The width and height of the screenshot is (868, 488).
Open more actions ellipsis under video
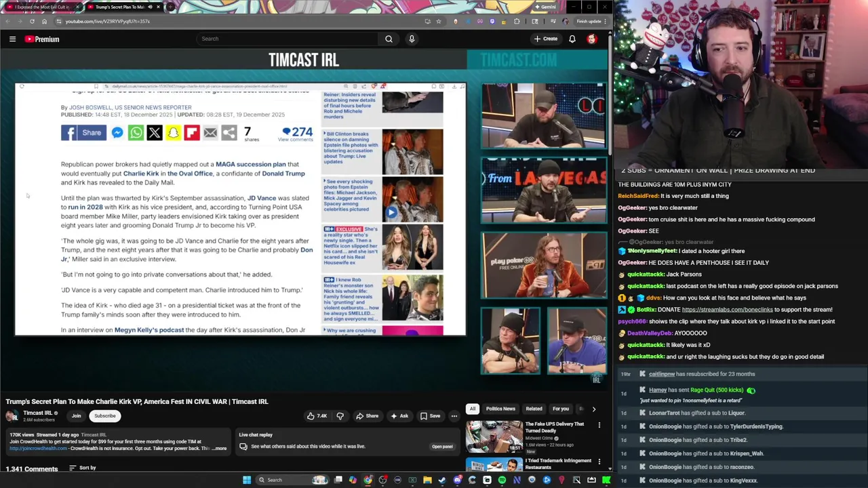coord(454,416)
